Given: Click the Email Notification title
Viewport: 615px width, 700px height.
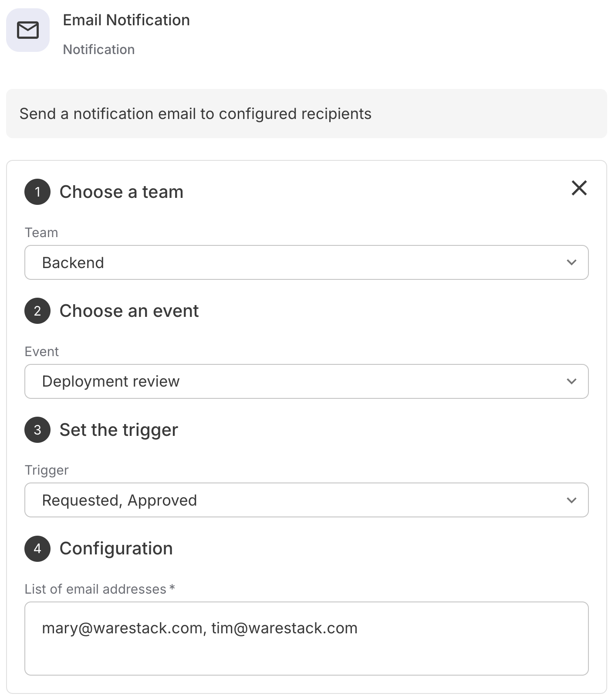Looking at the screenshot, I should (126, 20).
